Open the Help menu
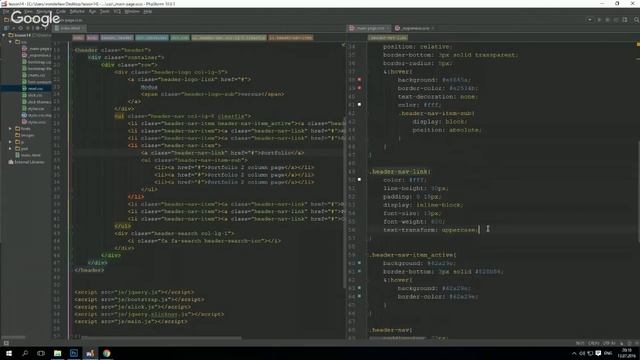The image size is (640, 360). (x=148, y=11)
